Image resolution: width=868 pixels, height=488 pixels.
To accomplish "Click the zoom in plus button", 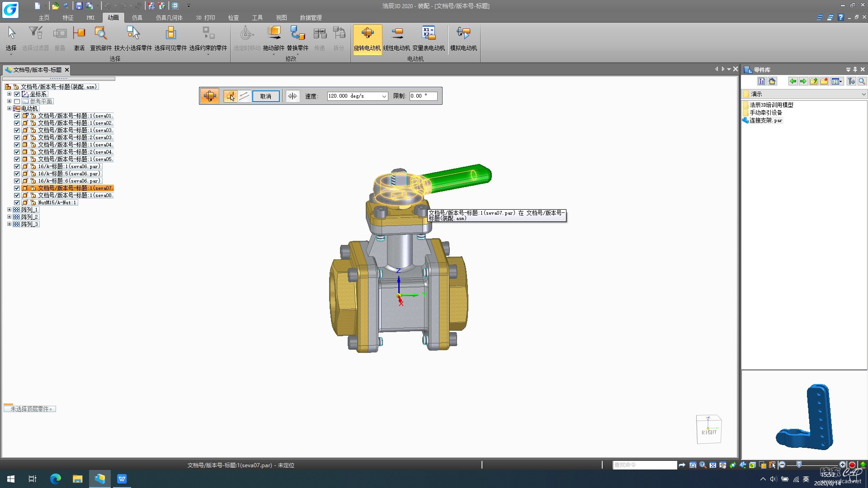I will pos(842,465).
